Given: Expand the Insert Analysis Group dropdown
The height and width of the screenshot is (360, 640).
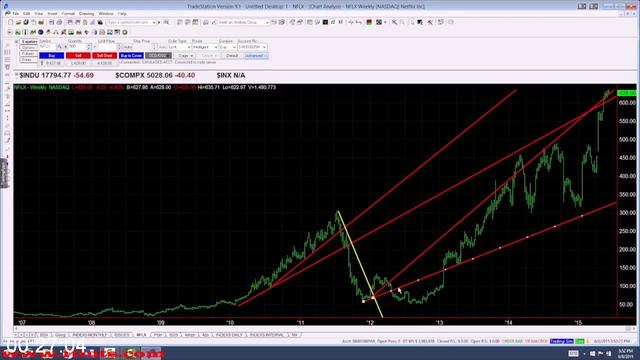Looking at the screenshot, I should (x=267, y=22).
